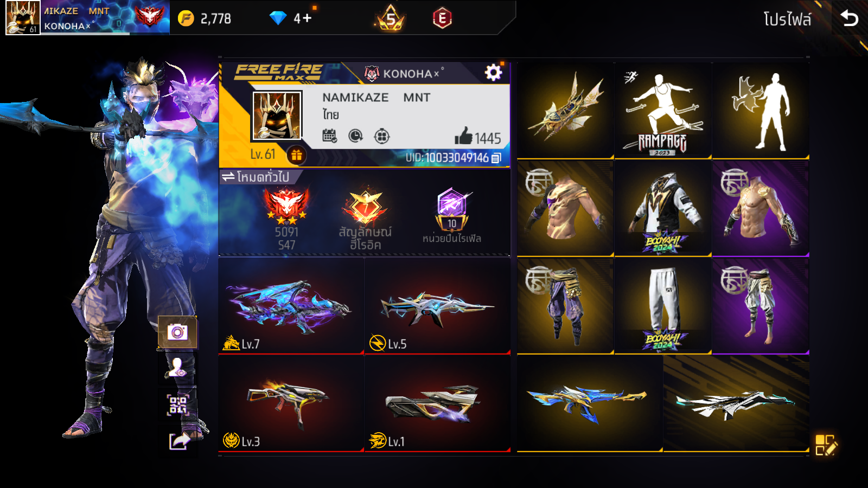
Task: Add diamonds with the plus button
Action: click(307, 18)
